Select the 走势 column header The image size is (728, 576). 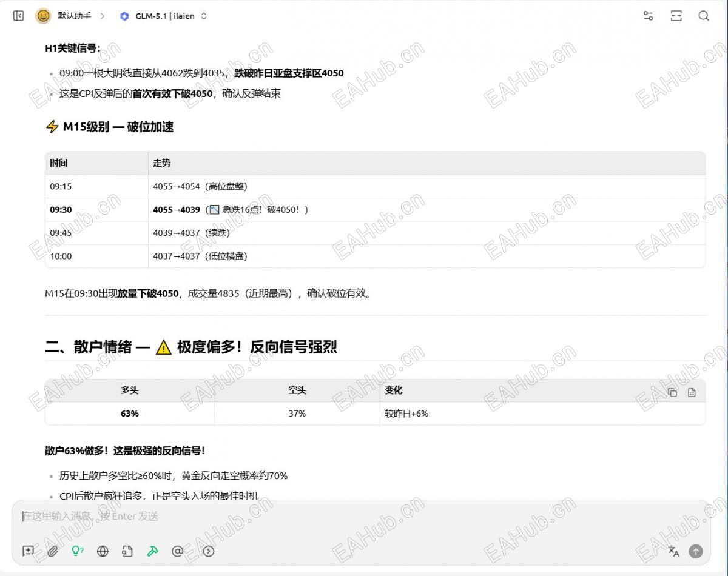pyautogui.click(x=426, y=163)
